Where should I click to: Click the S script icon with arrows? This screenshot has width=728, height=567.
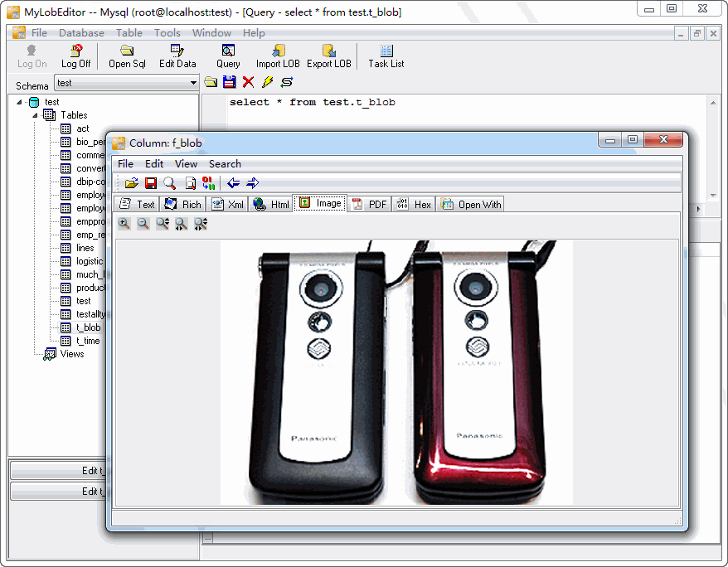(x=287, y=82)
